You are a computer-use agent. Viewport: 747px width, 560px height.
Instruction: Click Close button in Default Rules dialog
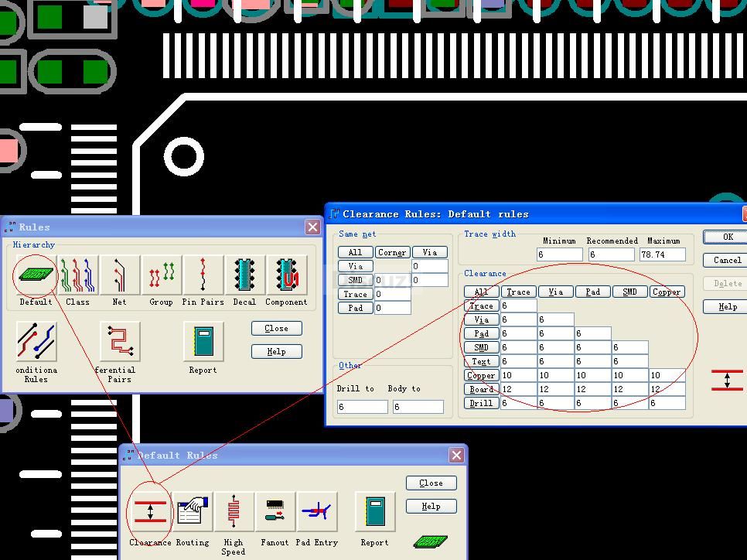pos(431,483)
